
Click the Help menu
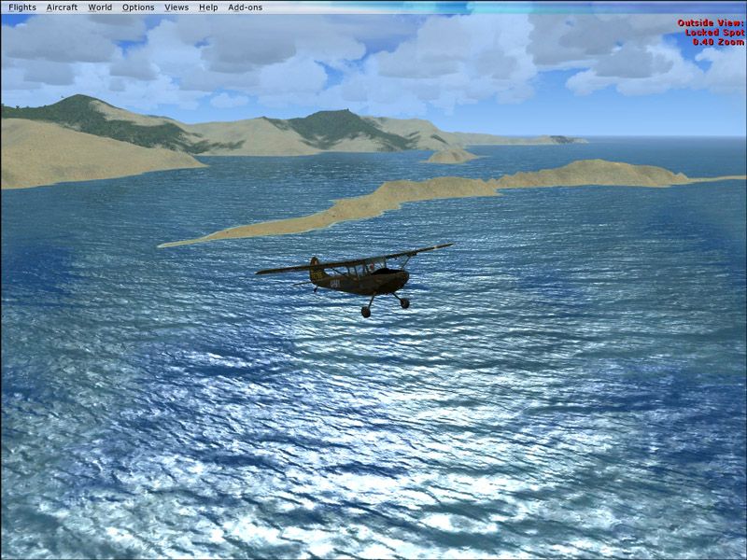[208, 7]
